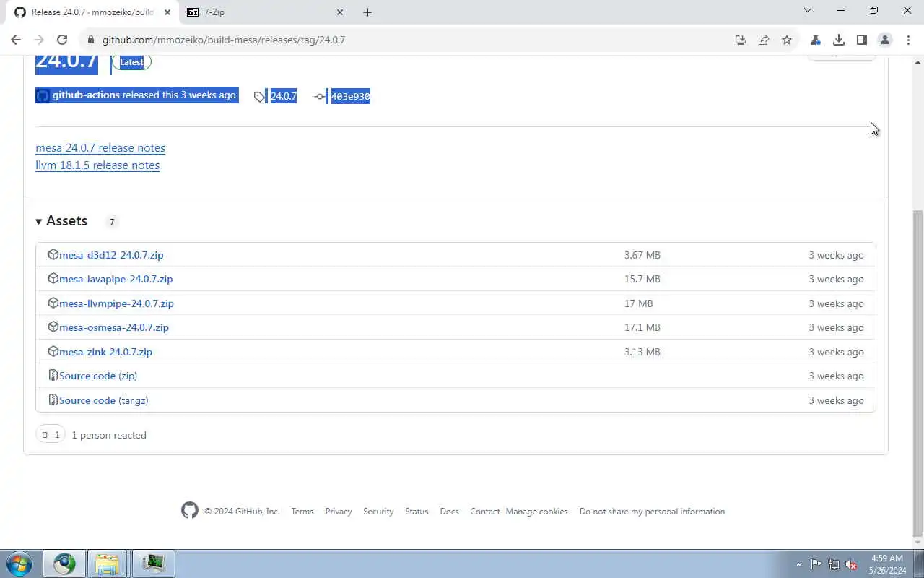
Task: Toggle the browser side panel
Action: (862, 40)
